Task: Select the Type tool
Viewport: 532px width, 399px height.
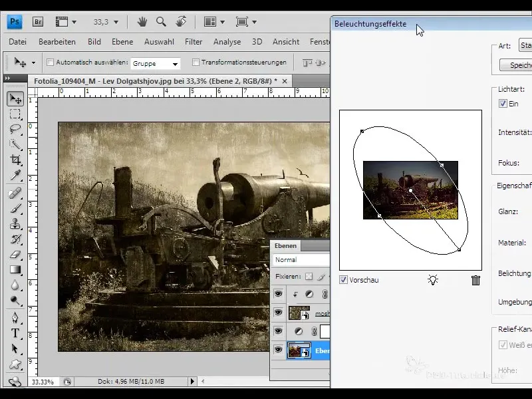Action: click(x=15, y=333)
